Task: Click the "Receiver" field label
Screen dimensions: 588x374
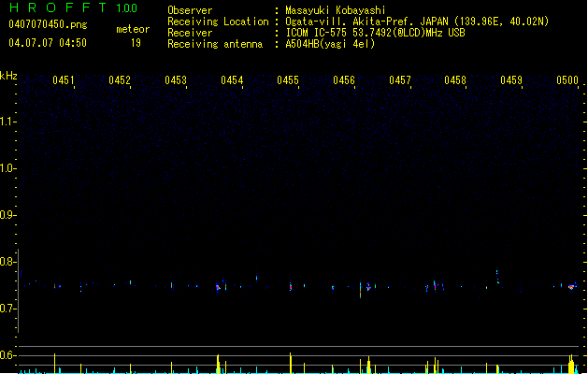Action: tap(190, 33)
